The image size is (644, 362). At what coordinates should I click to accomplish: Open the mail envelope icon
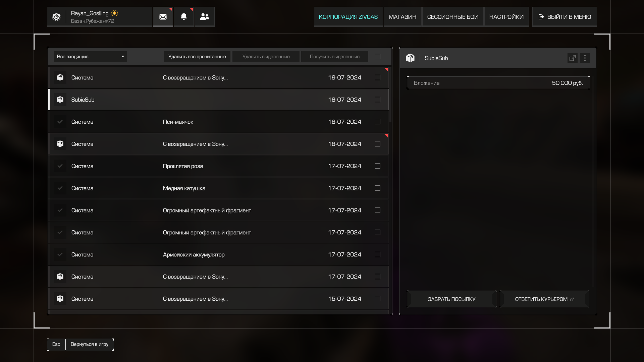point(163,17)
